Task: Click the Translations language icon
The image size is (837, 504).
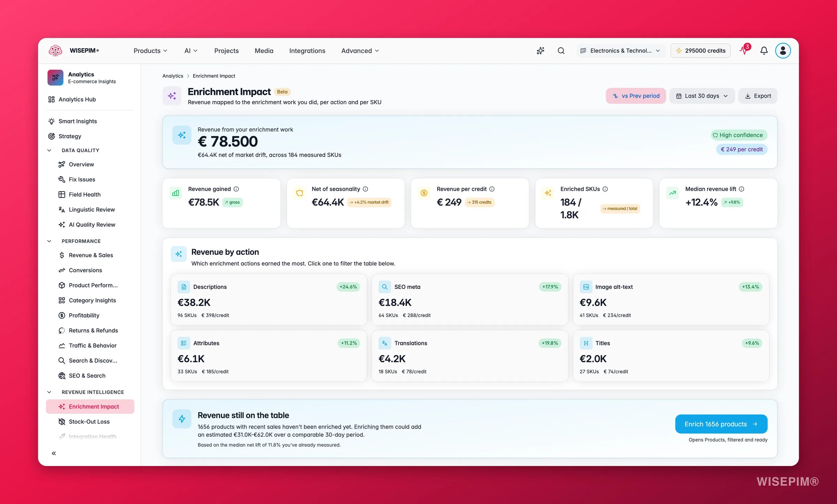Action: (385, 343)
